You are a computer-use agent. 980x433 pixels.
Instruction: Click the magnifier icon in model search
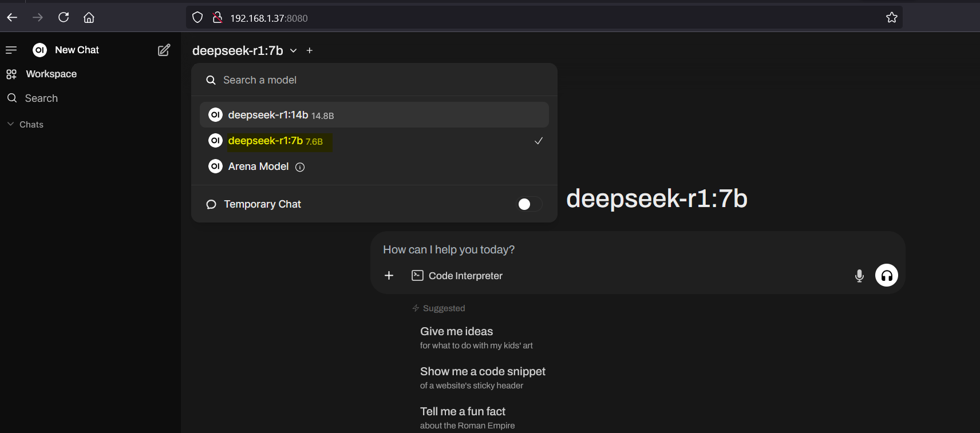pos(211,80)
